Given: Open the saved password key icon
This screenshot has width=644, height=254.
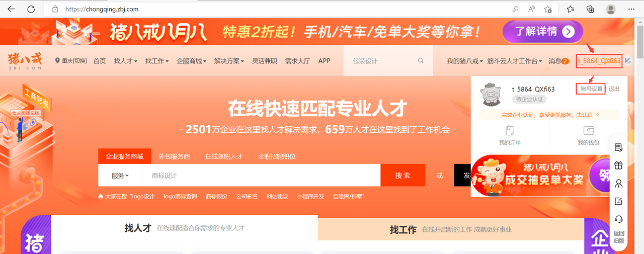Looking at the screenshot, I should click(515, 9).
